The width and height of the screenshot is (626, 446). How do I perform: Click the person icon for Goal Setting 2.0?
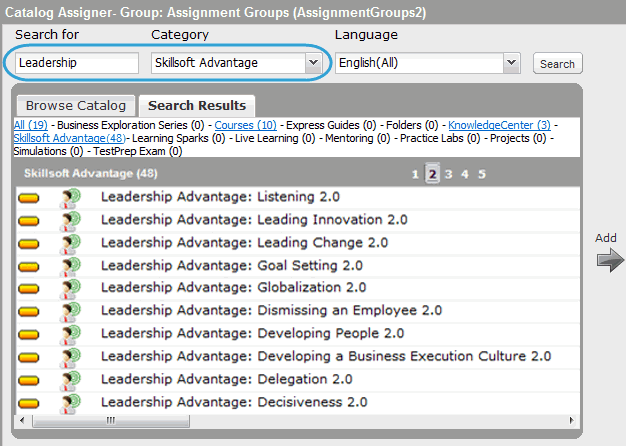[x=70, y=267]
